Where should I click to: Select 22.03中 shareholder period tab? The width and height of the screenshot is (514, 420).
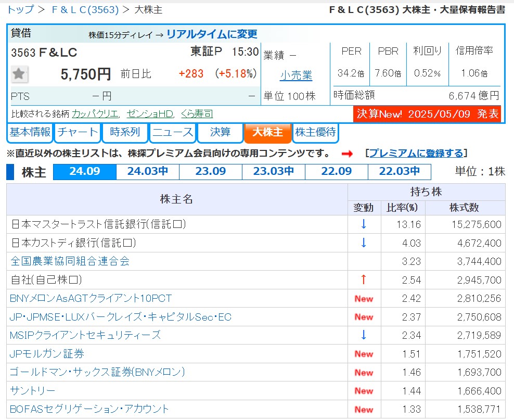(400, 171)
